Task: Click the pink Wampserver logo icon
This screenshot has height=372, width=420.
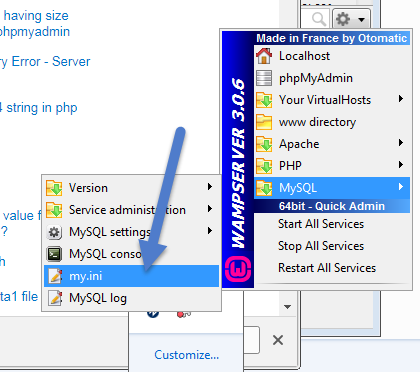Action: tap(238, 268)
